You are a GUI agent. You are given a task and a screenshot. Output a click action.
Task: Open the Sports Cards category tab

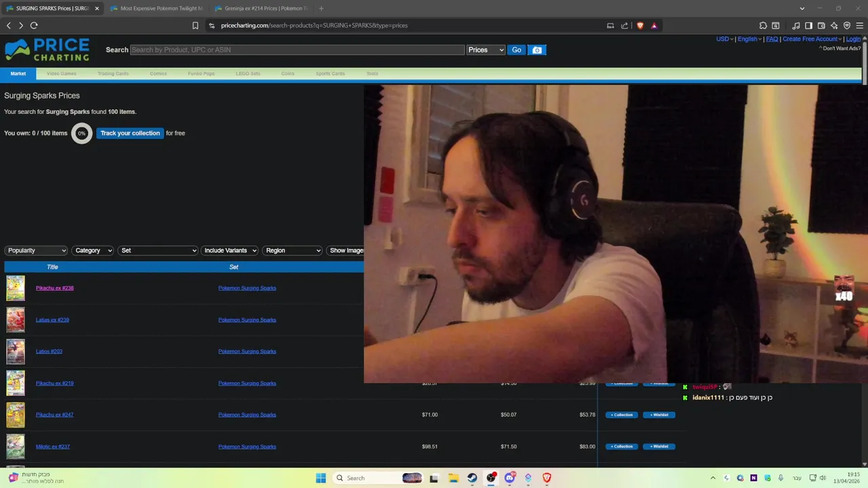330,73
